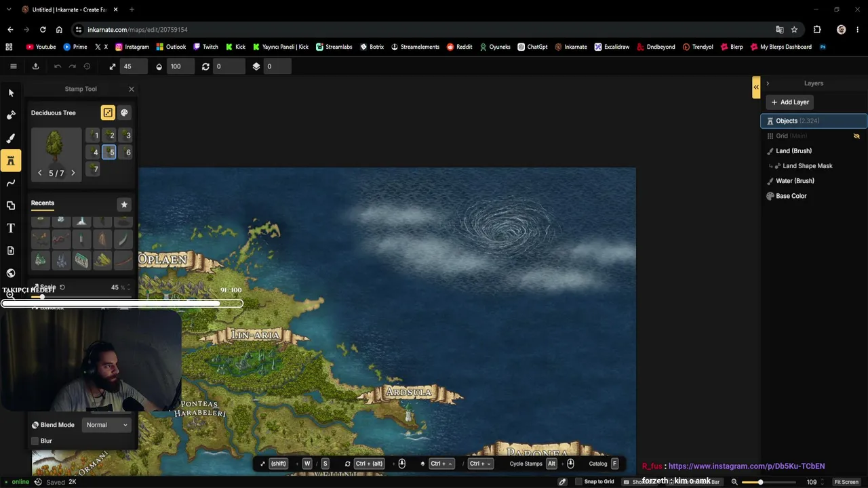
Task: Choose the Pattern shape tool
Action: click(11, 205)
